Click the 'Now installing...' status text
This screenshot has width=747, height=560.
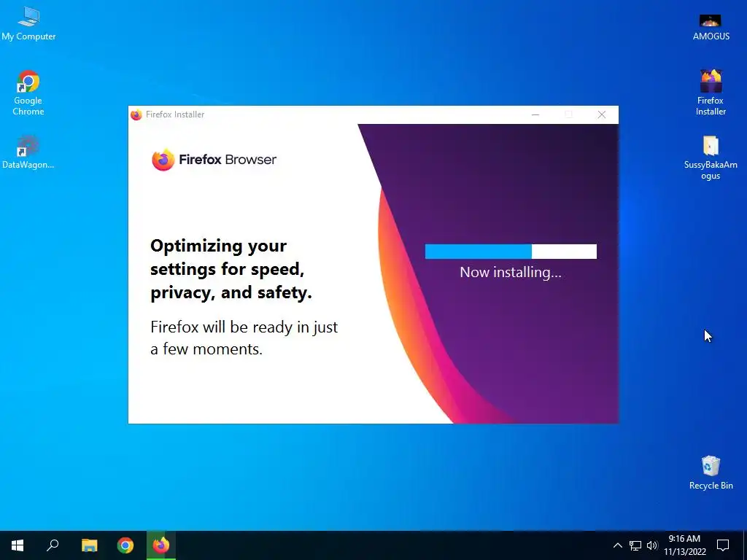511,273
